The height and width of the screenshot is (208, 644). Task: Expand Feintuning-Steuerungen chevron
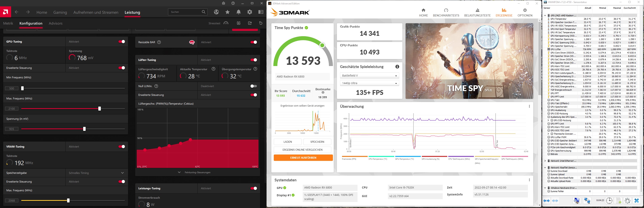[x=179, y=172]
